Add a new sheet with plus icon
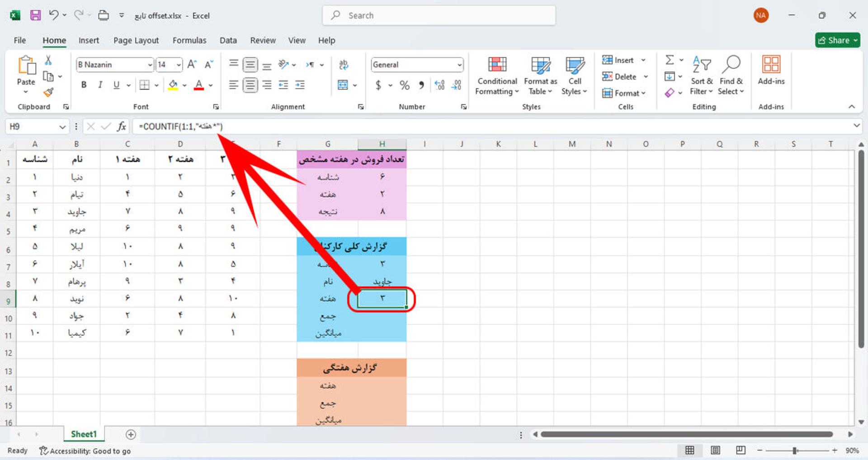The width and height of the screenshot is (868, 460). coord(131,434)
